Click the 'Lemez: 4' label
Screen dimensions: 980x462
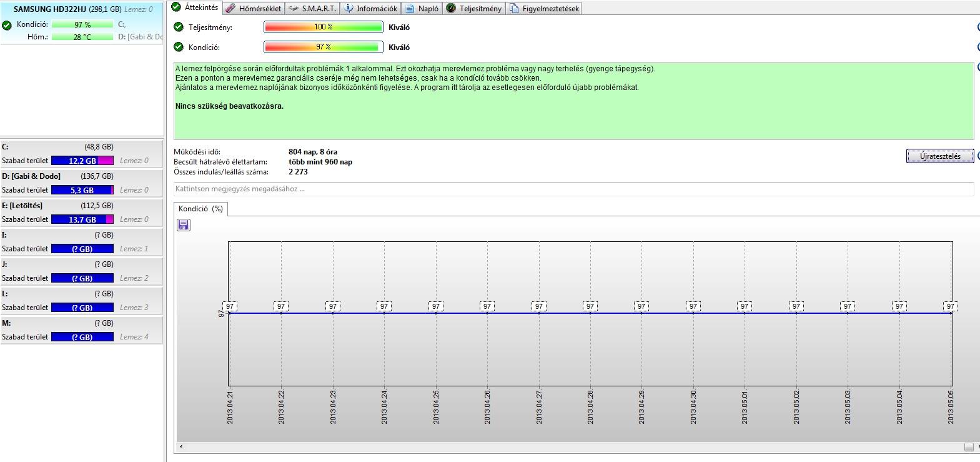(x=134, y=337)
